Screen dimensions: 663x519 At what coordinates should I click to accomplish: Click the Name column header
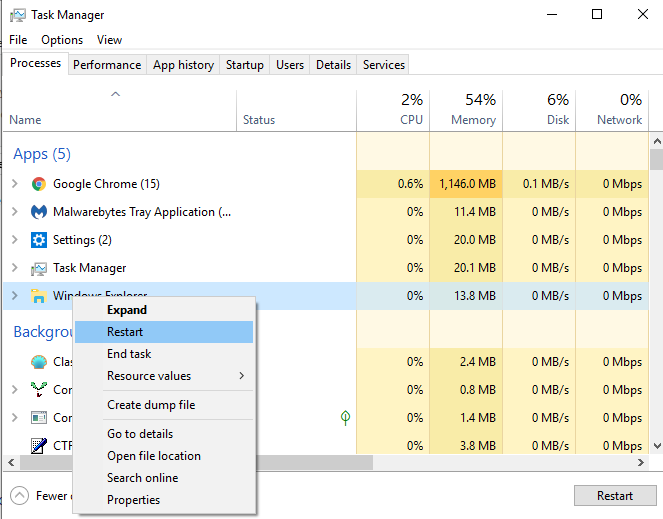pyautogui.click(x=120, y=110)
